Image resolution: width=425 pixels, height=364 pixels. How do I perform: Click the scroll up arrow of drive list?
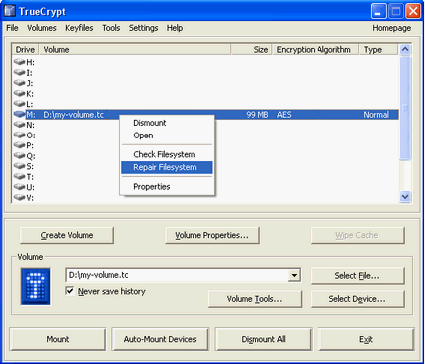coord(405,50)
